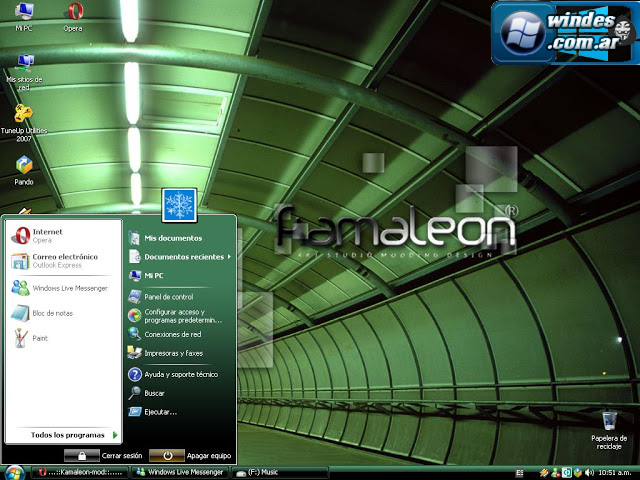Open Ayuda y soporte técnico
Viewport: 640px width, 480px height.
click(x=180, y=374)
